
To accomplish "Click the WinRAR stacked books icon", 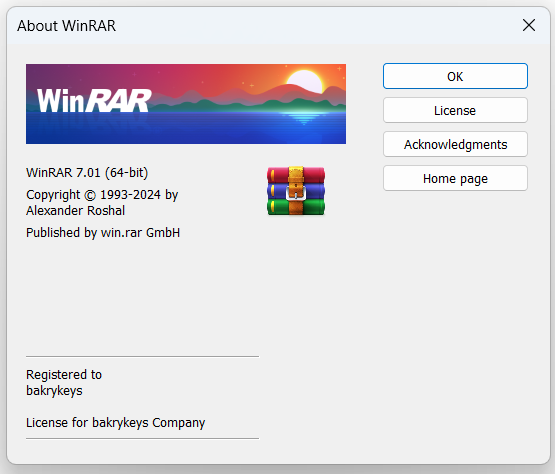I will [296, 191].
